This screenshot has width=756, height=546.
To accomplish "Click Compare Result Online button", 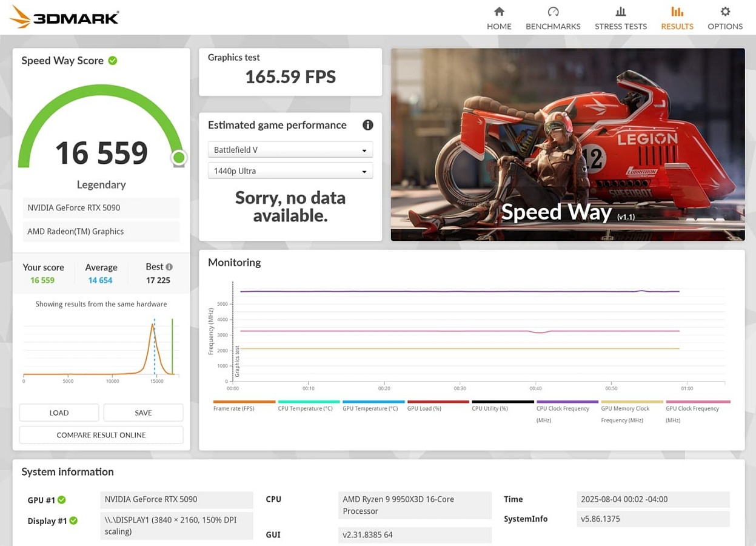I will click(x=101, y=435).
